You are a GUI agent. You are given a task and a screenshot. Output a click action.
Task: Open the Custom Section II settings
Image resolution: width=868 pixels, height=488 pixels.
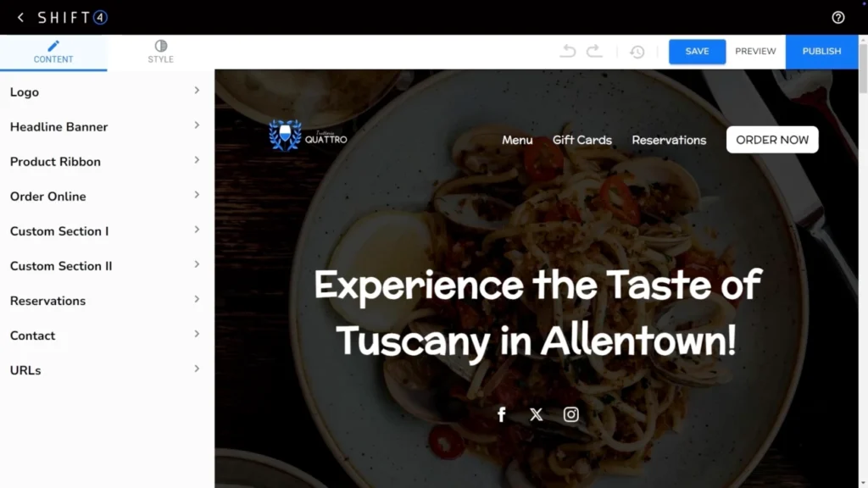pos(105,266)
